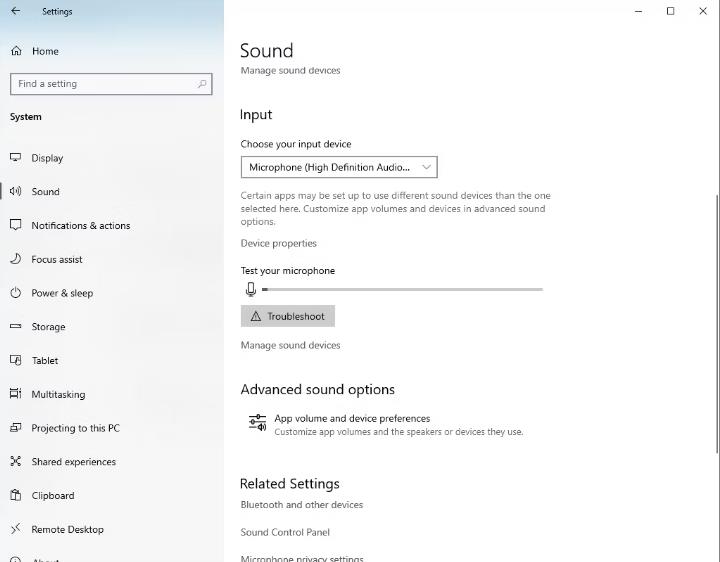Close the Settings window
The image size is (720, 562).
tap(703, 11)
